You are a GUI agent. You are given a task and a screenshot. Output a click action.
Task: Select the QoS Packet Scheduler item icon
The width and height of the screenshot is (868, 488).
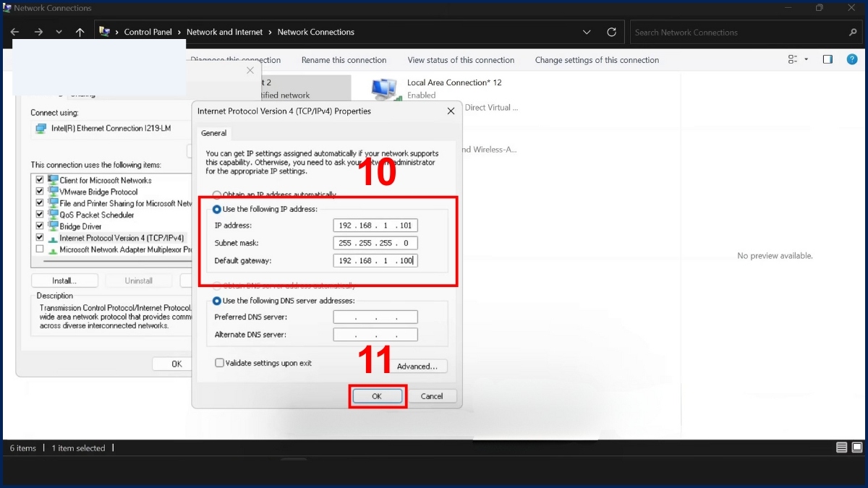[53, 215]
